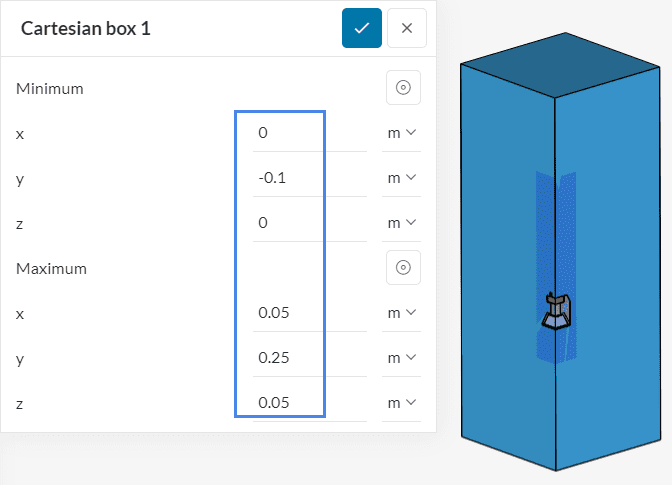The height and width of the screenshot is (485, 672).
Task: Click the Minimum point picker target icon
Action: [403, 88]
